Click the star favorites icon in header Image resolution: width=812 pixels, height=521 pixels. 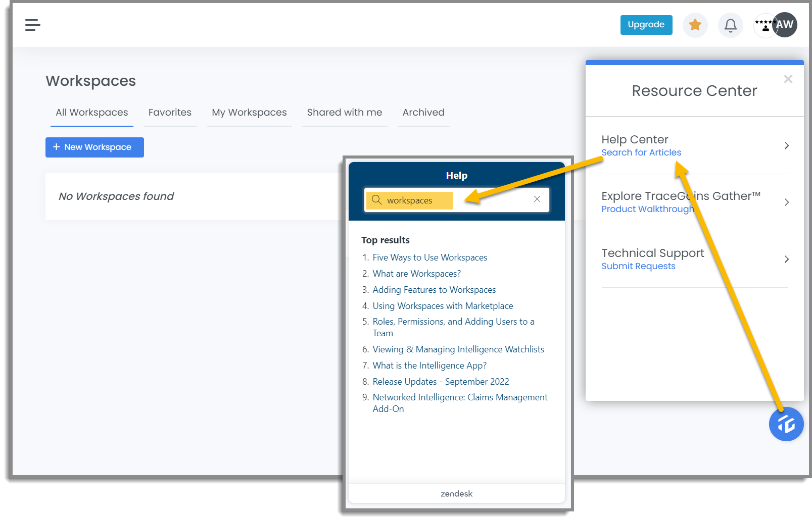pyautogui.click(x=695, y=25)
